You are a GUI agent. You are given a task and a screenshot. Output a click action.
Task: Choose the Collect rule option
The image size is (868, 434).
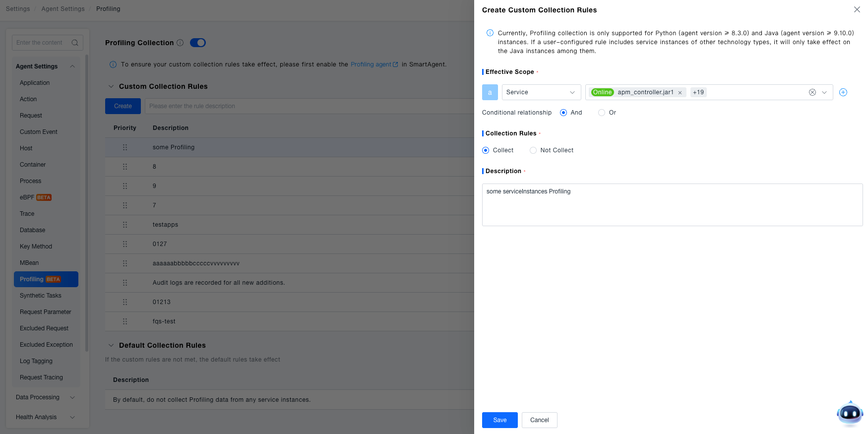click(486, 150)
